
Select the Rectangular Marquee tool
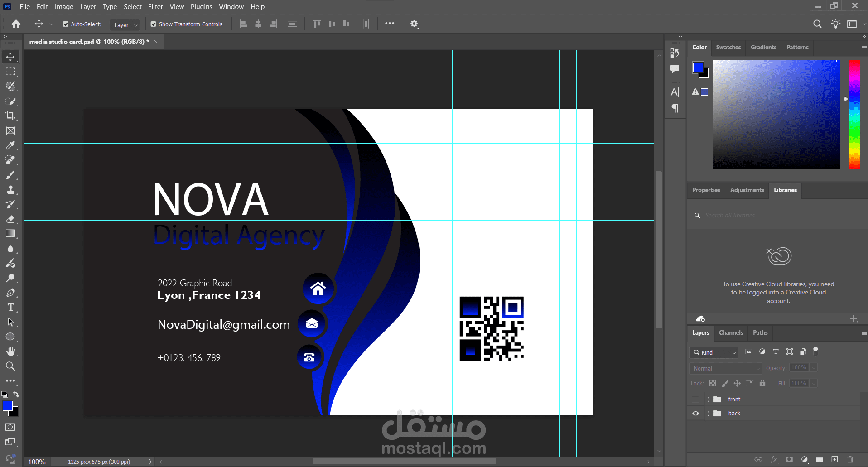(x=10, y=72)
